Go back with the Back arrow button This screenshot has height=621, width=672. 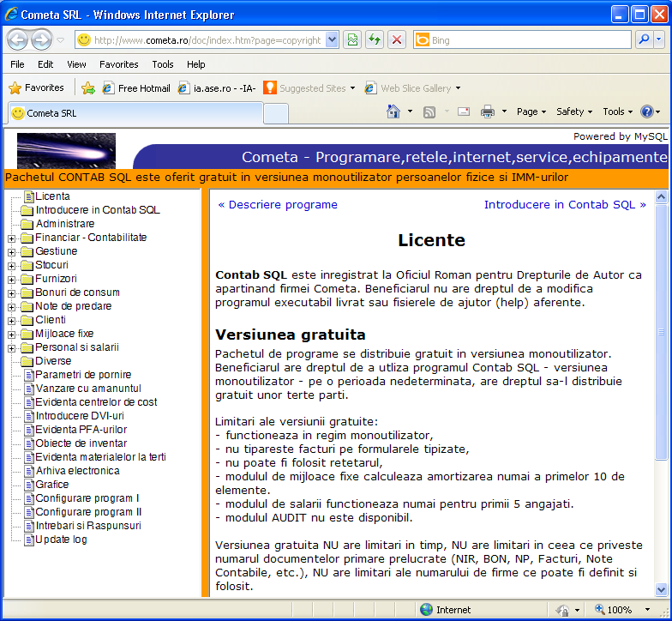(x=17, y=39)
